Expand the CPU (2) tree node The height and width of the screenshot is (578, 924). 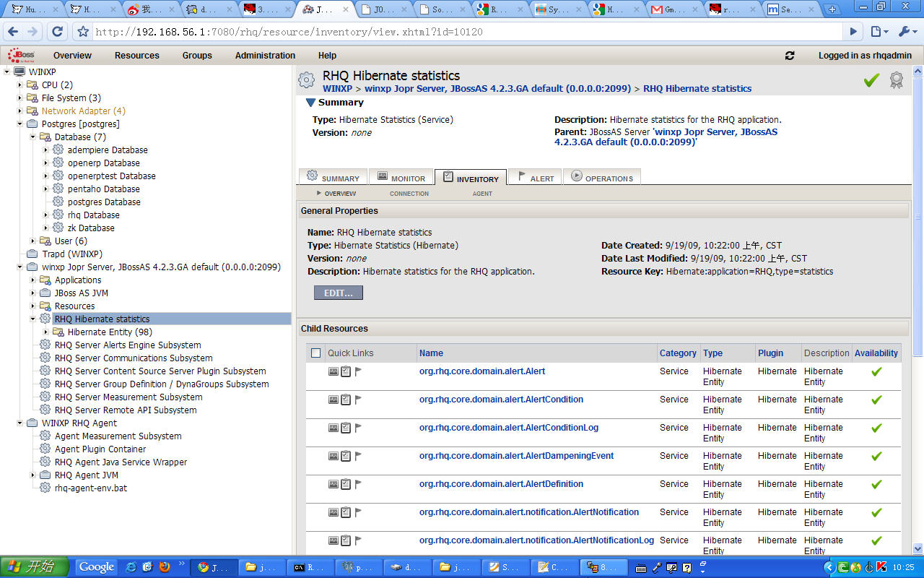point(20,85)
